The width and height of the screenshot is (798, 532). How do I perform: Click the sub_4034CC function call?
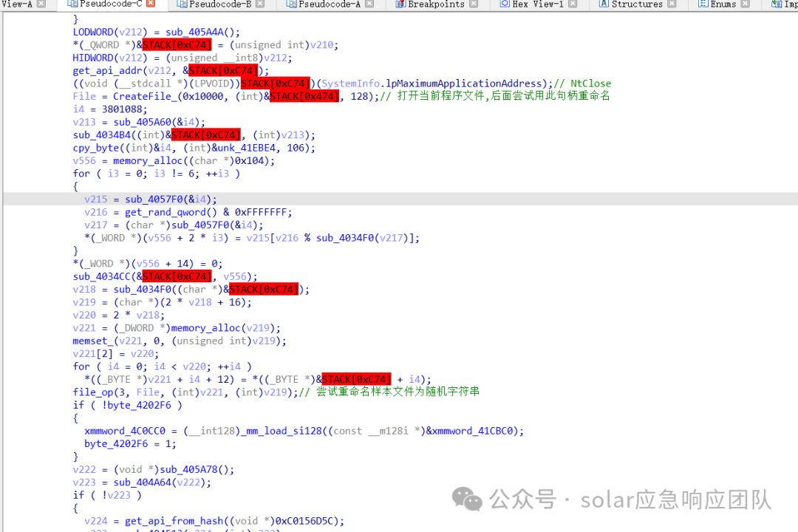[x=102, y=276]
